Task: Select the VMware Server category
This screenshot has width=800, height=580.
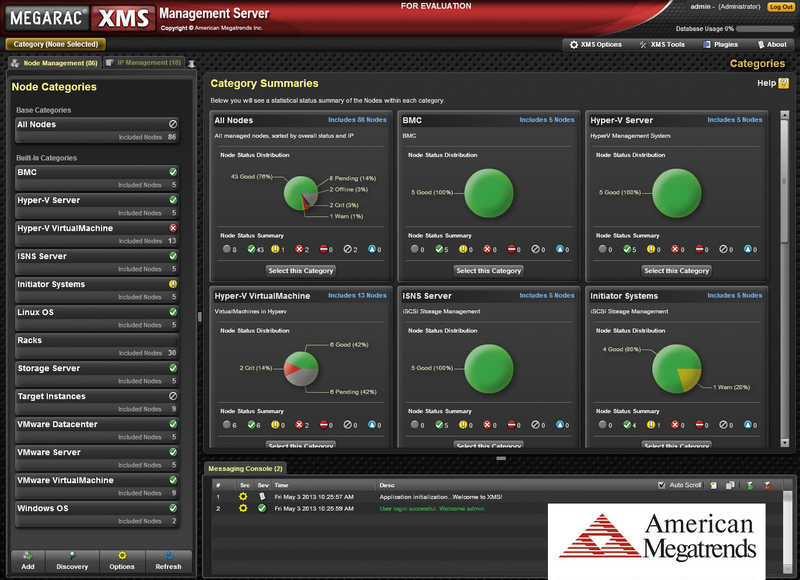Action: click(97, 459)
